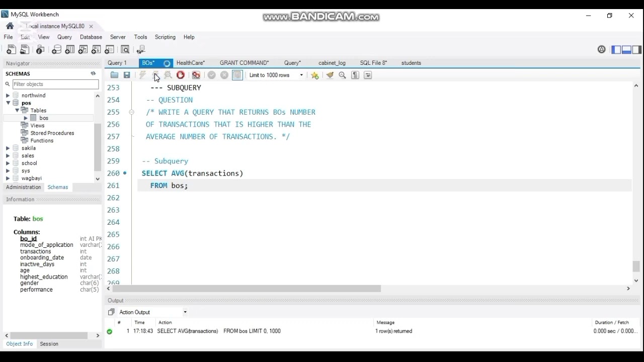This screenshot has width=644, height=362.
Task: Rollback the transaction icon
Action: click(224, 75)
